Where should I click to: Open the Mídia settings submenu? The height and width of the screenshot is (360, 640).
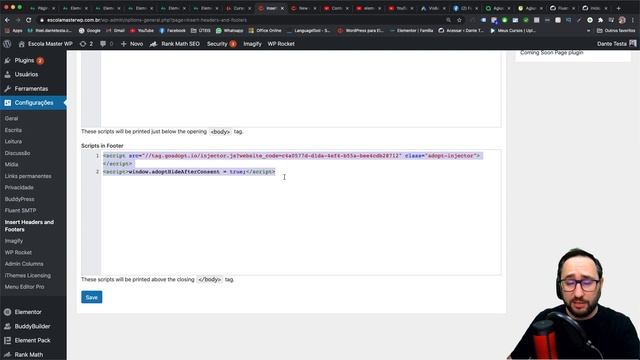tap(11, 164)
